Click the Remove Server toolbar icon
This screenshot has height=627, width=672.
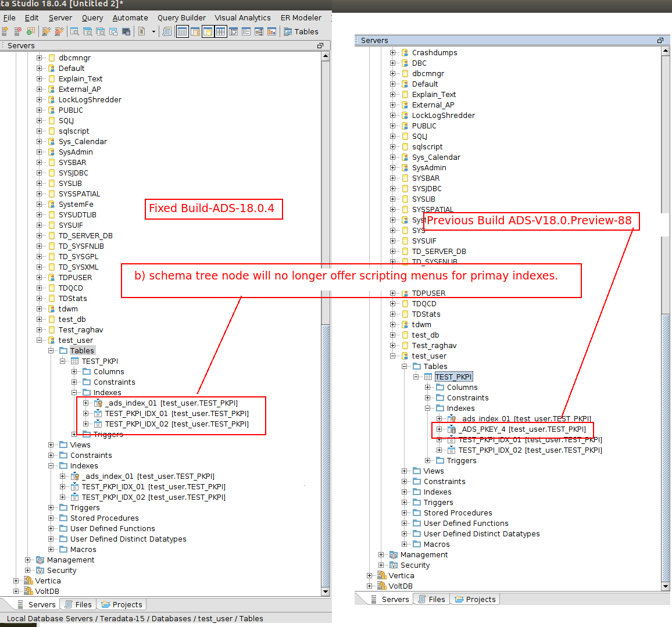pyautogui.click(x=17, y=31)
